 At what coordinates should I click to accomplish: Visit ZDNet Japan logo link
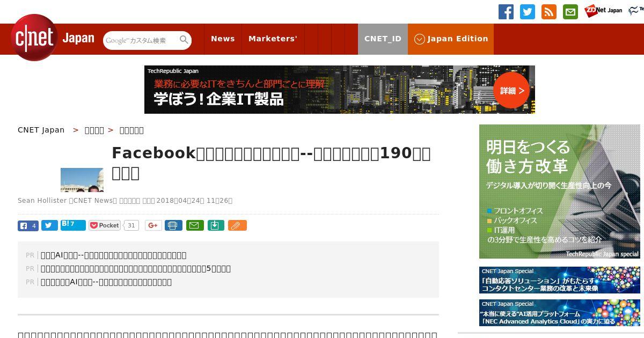click(x=603, y=10)
